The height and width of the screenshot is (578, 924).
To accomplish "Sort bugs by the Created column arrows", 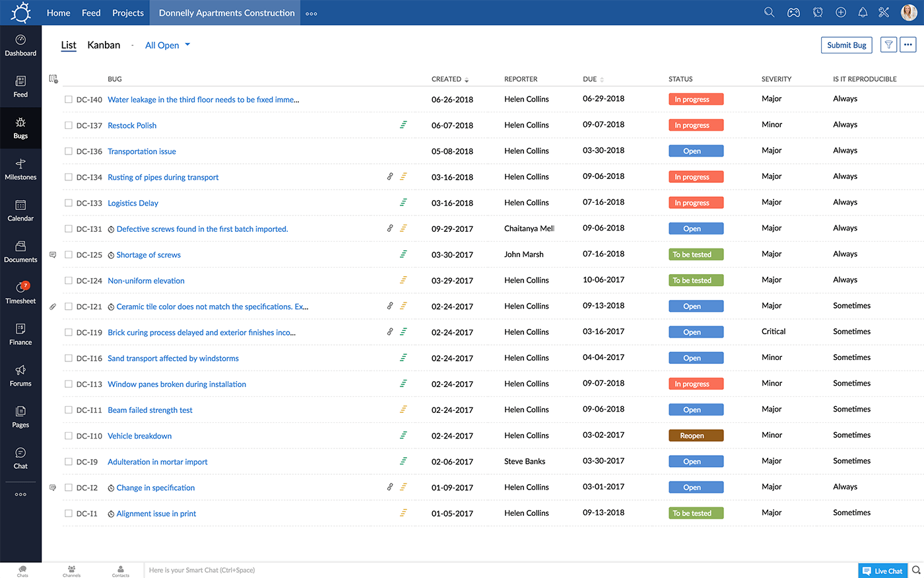I will click(x=467, y=79).
